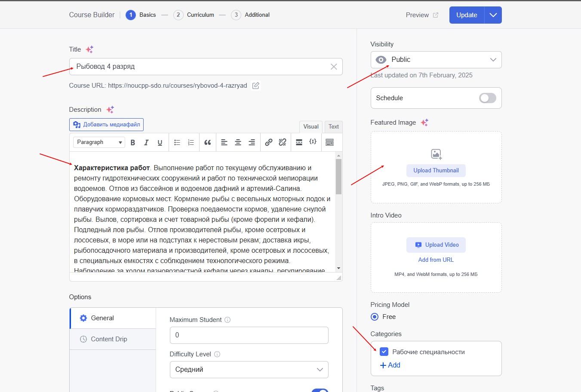Open the Content Drip options tab
581x392 pixels.
[x=109, y=339]
